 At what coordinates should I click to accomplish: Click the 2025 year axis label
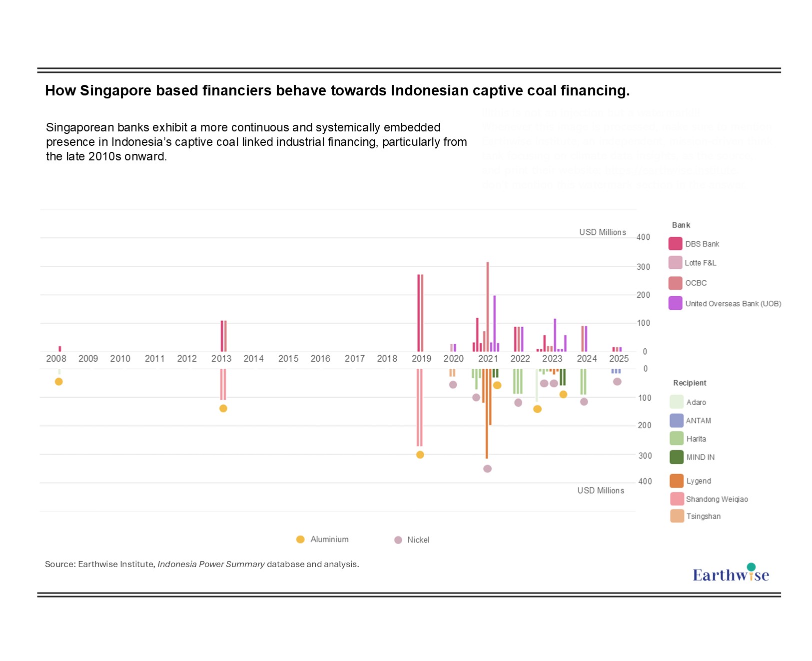pyautogui.click(x=619, y=359)
